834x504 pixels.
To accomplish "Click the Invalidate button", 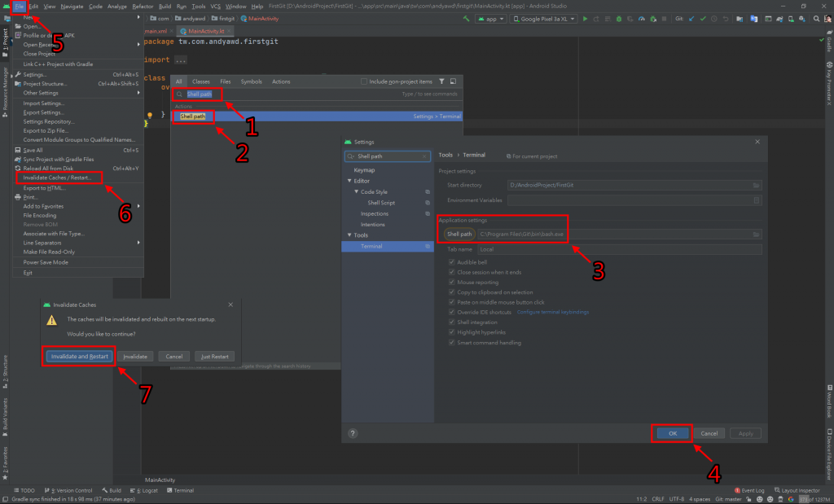I will (135, 356).
